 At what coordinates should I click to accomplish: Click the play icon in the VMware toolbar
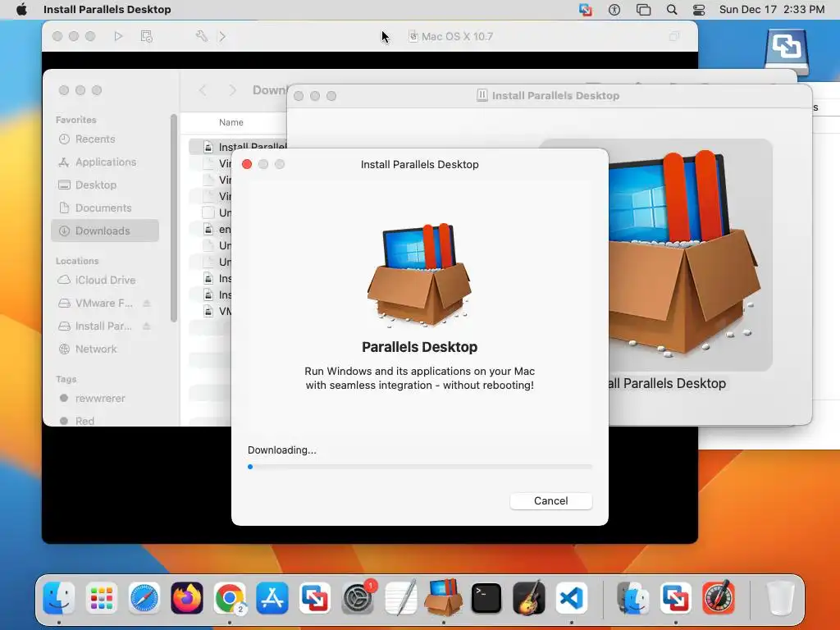pyautogui.click(x=118, y=36)
